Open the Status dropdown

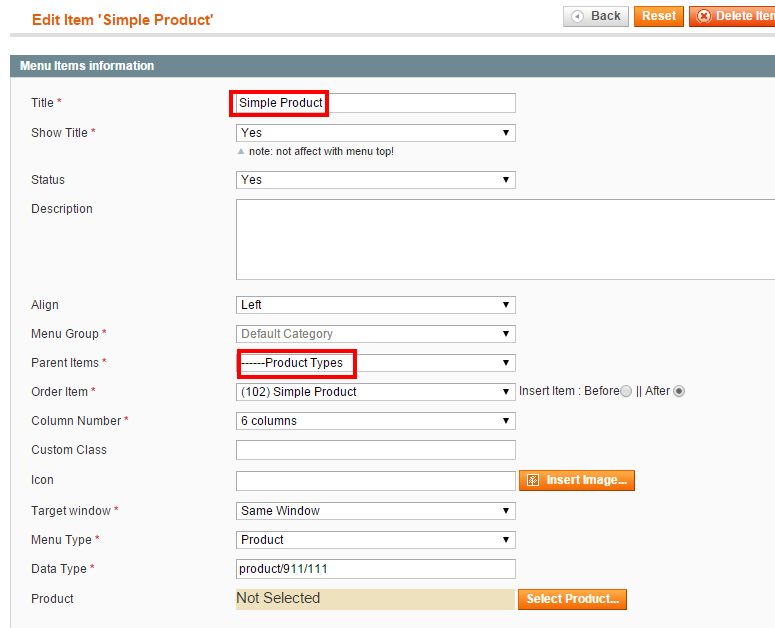(376, 180)
